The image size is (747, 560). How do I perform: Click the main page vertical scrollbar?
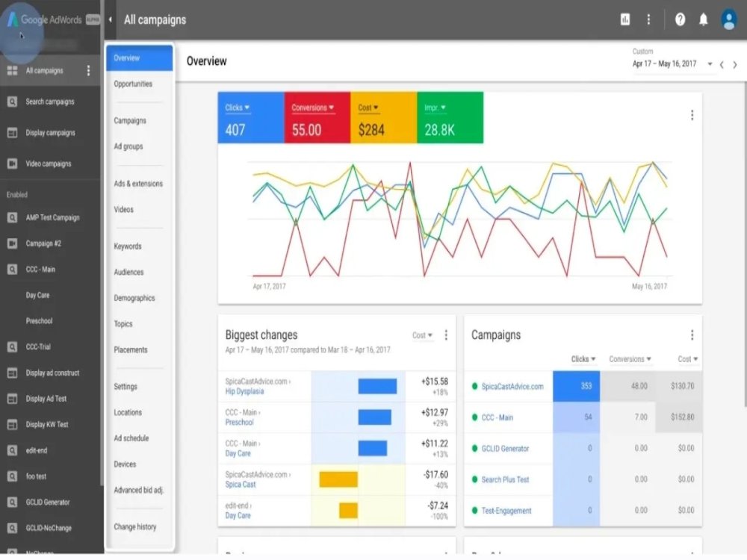click(x=745, y=244)
